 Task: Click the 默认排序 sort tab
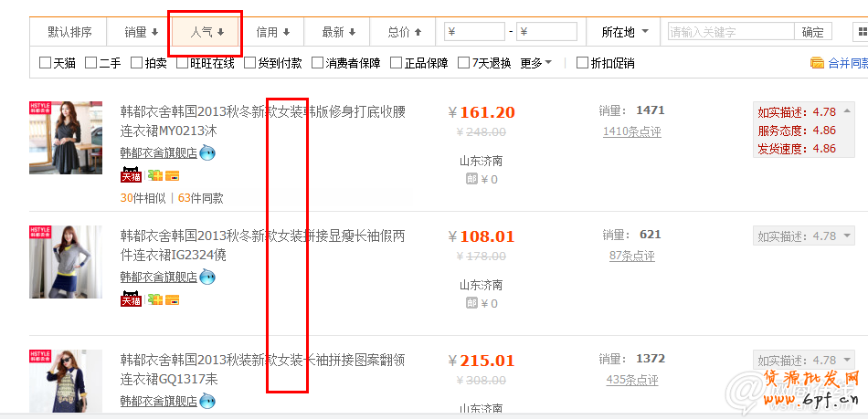click(x=69, y=32)
